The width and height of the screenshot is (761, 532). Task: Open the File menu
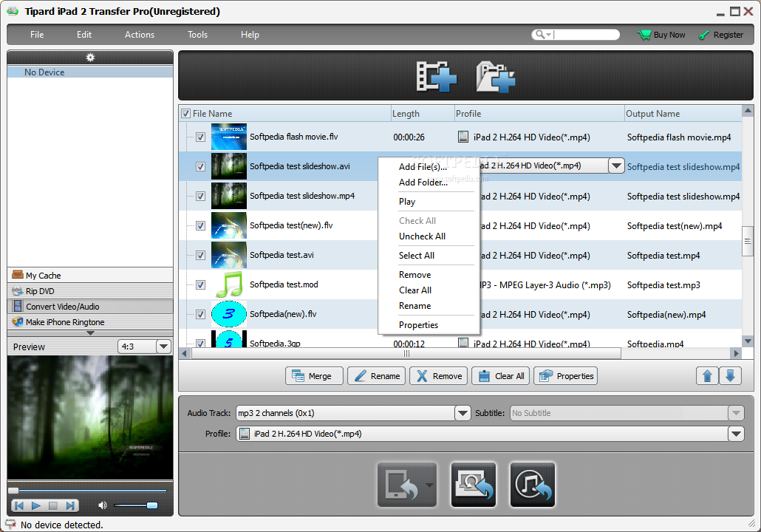click(37, 35)
